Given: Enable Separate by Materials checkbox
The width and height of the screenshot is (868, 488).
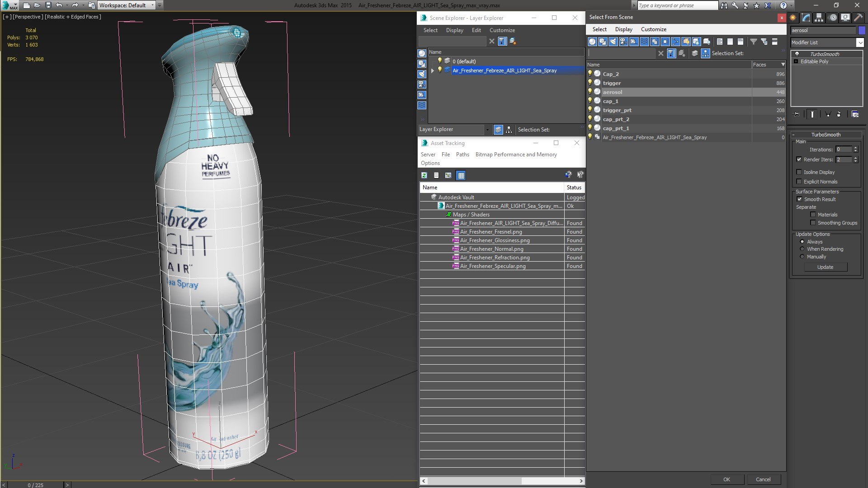Looking at the screenshot, I should pos(813,215).
